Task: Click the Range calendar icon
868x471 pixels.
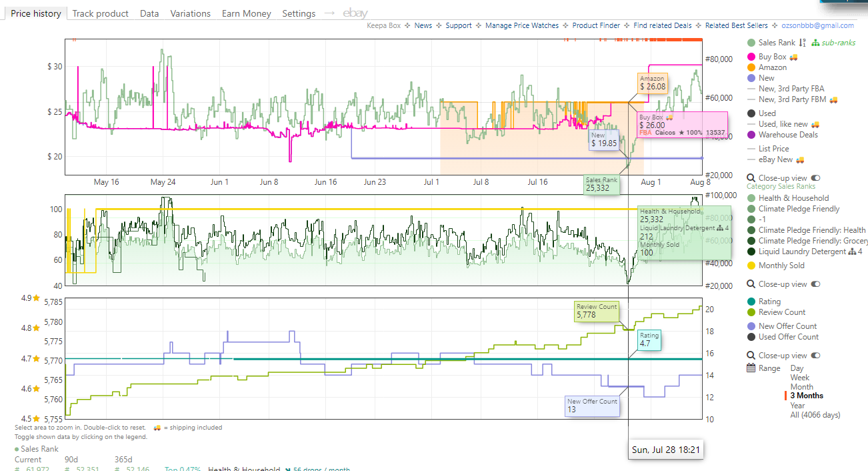Action: click(751, 368)
